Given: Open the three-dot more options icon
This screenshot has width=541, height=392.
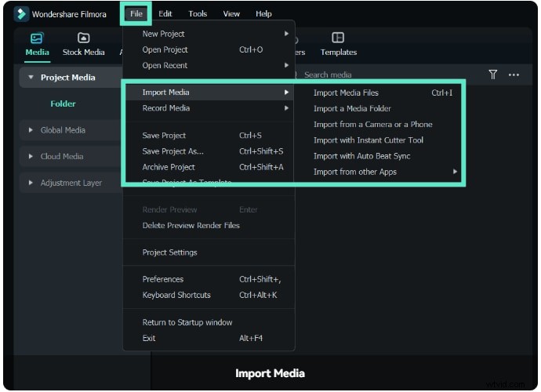Looking at the screenshot, I should [x=514, y=74].
